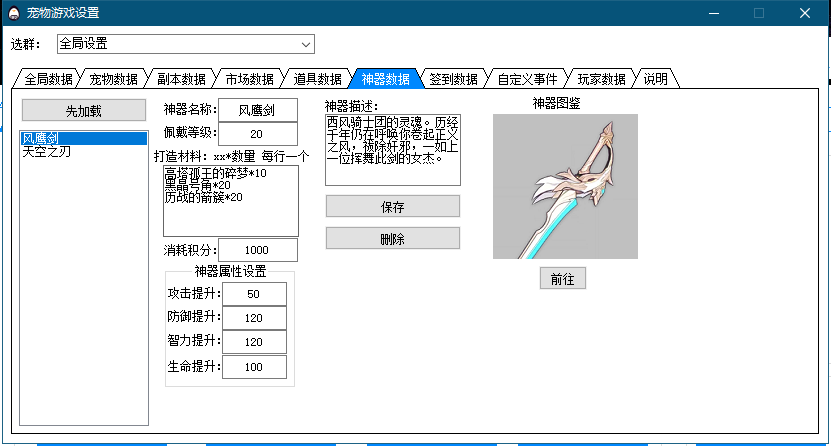Open the 玩家数据 tab
The image size is (831, 446).
tap(601, 79)
